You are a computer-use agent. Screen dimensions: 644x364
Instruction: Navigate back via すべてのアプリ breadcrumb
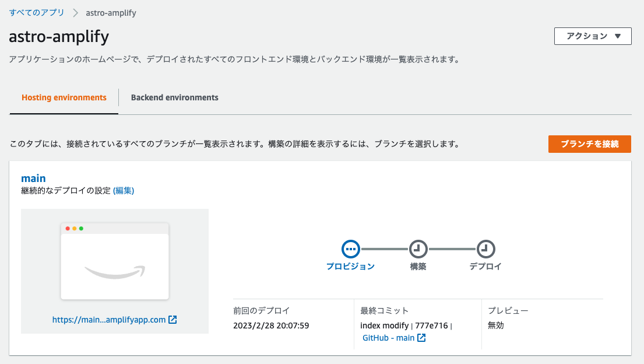tap(37, 12)
